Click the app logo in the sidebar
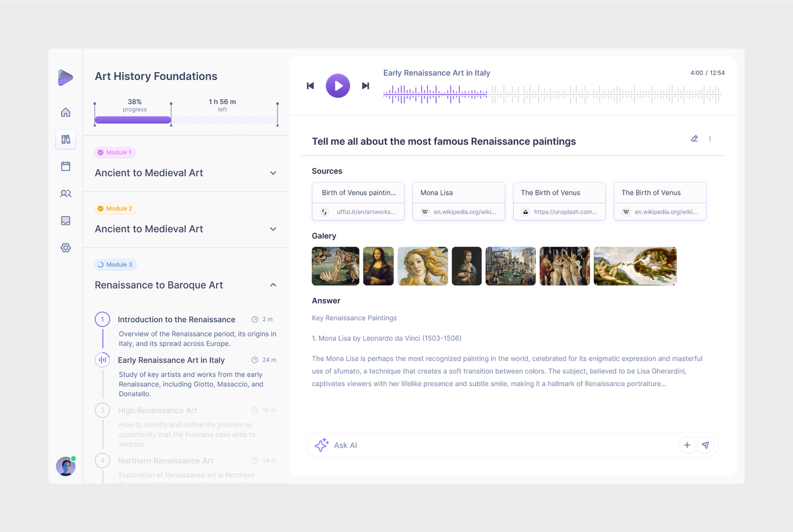The image size is (793, 532). pos(65,78)
